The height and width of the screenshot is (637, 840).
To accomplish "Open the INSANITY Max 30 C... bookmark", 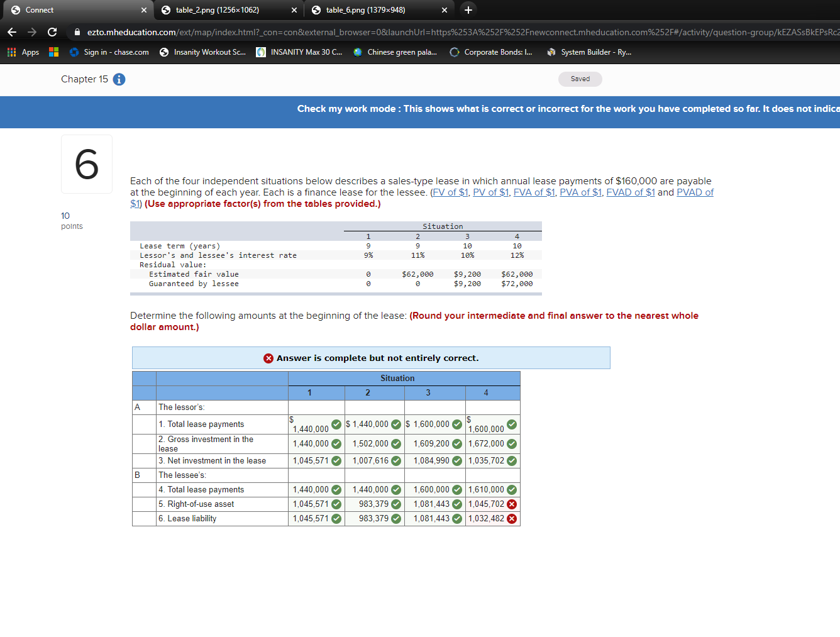I will 299,52.
